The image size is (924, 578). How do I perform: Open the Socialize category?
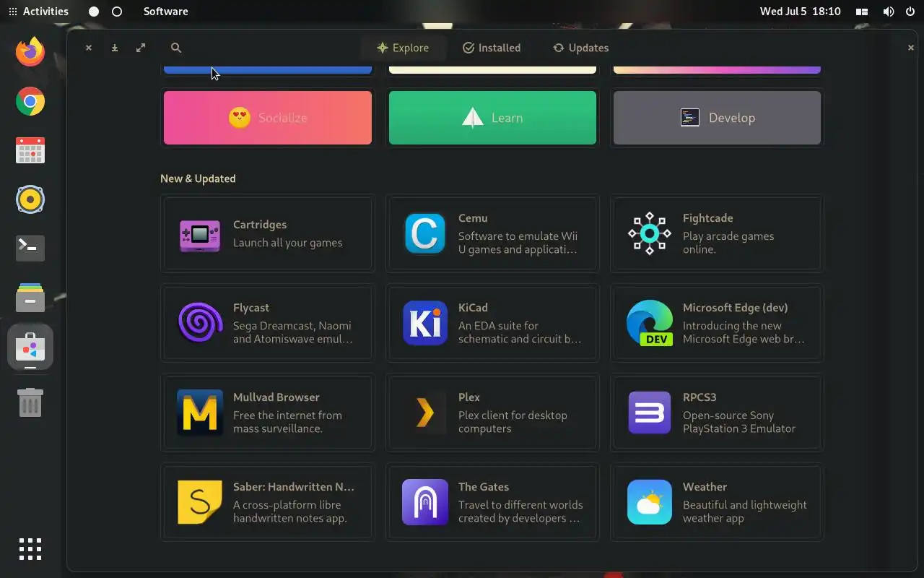268,118
